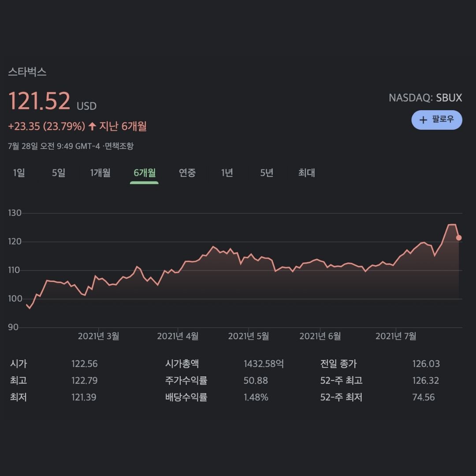The image size is (476, 476).
Task: Open the 1년 range tab
Action: pos(227,173)
